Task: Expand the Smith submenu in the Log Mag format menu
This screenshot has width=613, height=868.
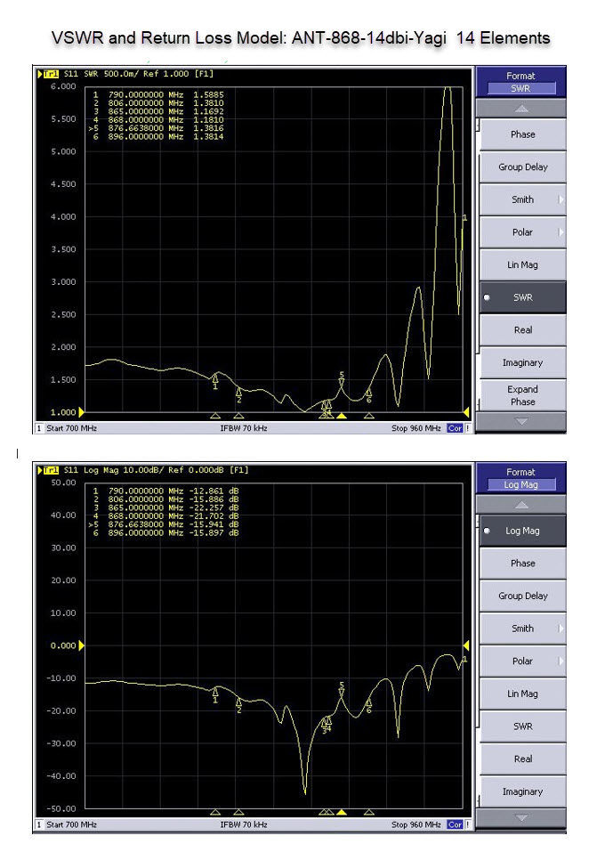Action: [521, 629]
